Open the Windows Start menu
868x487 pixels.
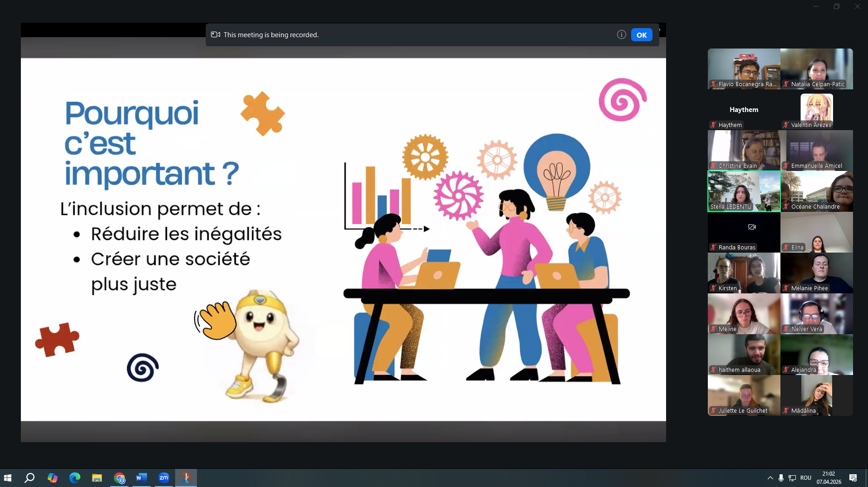(x=8, y=477)
